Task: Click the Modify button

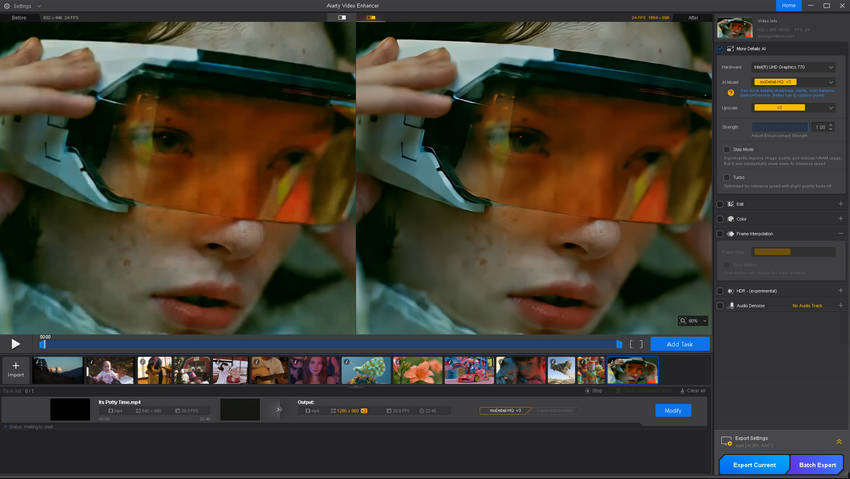Action: [x=673, y=410]
